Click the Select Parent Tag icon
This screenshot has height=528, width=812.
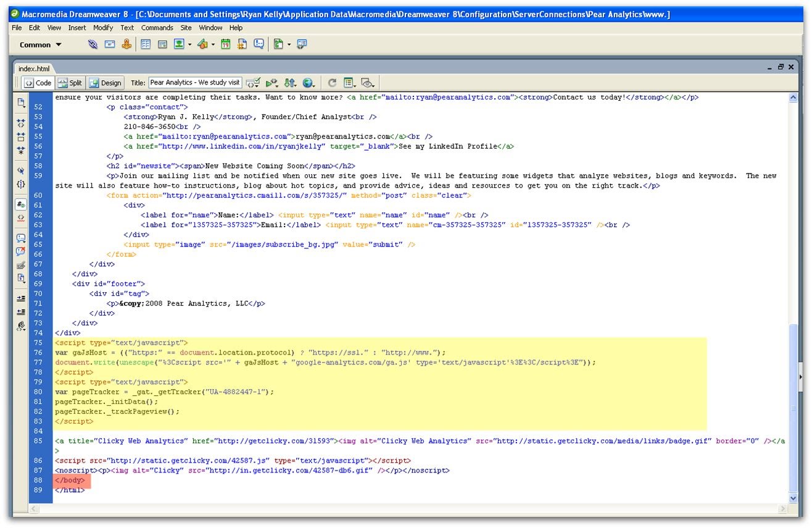coord(21,170)
